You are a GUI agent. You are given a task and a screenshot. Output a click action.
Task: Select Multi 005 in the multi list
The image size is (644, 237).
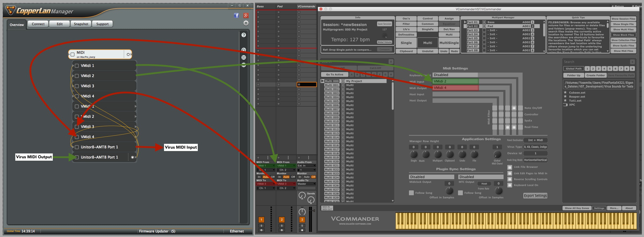pyautogui.click(x=332, y=101)
